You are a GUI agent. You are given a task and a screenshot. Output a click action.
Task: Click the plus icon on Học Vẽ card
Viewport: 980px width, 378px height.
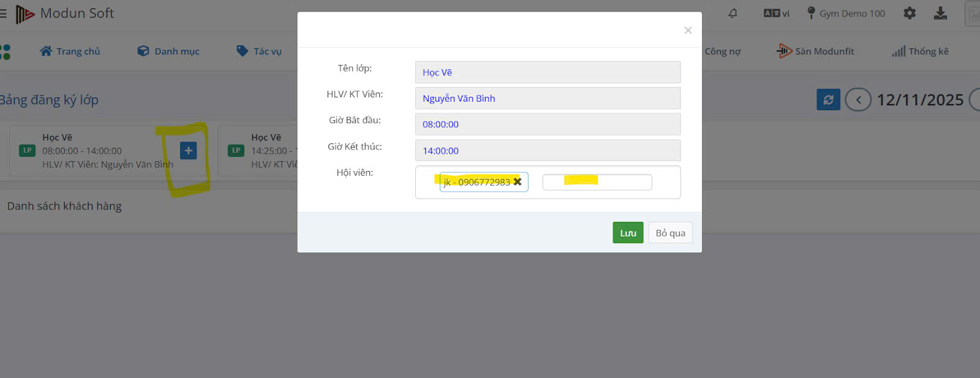tap(189, 151)
